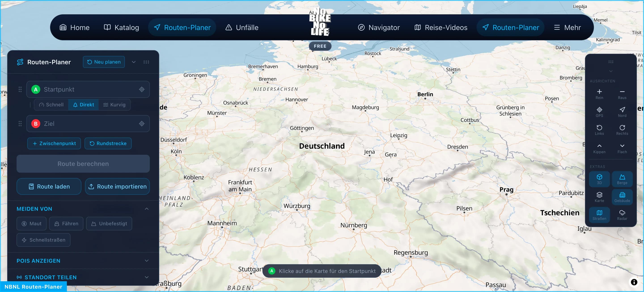Collapse the MEIDEN VON section

(147, 209)
